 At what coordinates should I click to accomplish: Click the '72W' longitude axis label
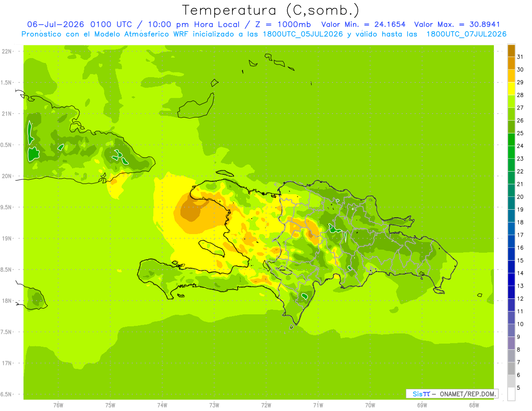(x=266, y=405)
